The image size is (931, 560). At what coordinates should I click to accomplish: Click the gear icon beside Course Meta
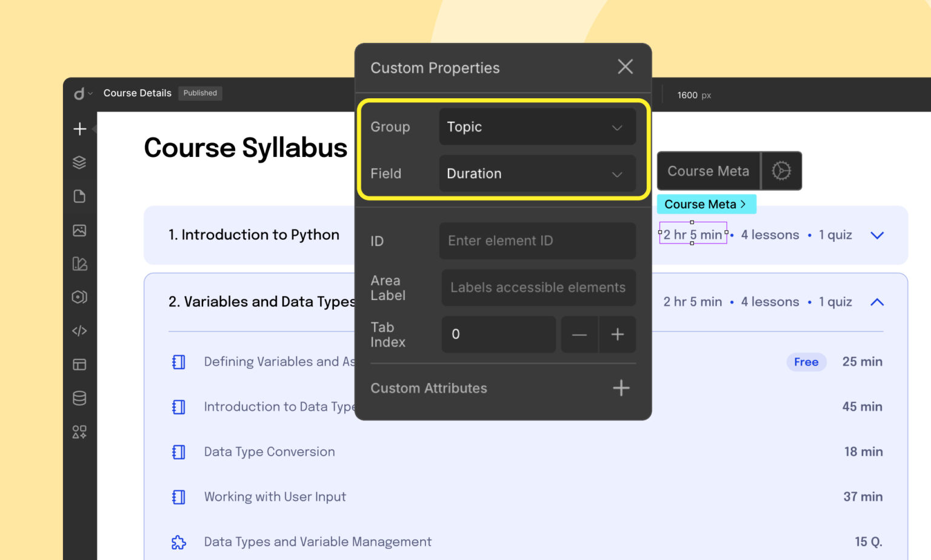coord(781,171)
